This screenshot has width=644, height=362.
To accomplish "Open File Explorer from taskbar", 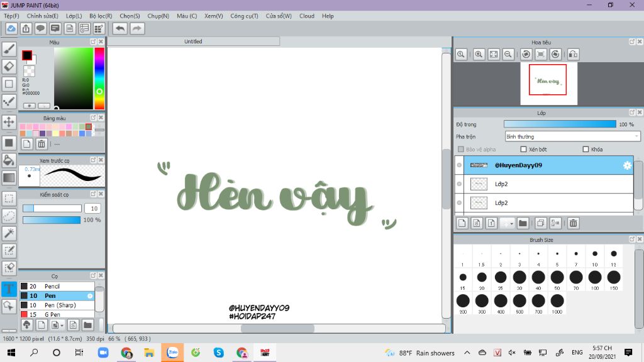I will click(149, 353).
